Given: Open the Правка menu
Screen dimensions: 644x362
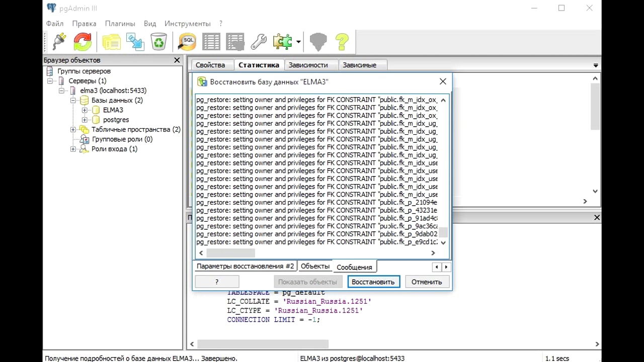Looking at the screenshot, I should coord(84,24).
